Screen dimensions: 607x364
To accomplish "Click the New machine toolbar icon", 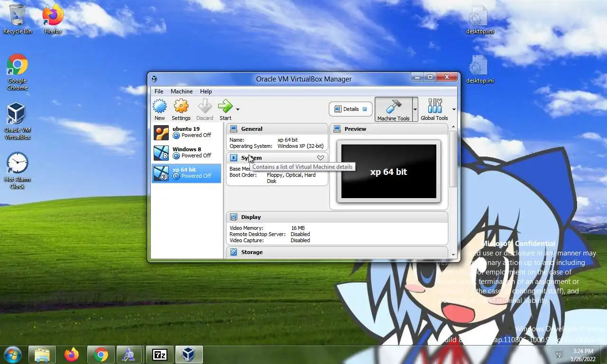I will pyautogui.click(x=159, y=109).
